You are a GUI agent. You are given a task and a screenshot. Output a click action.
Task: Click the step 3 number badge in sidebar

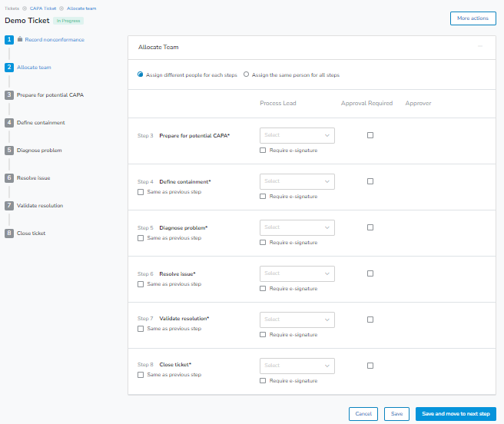click(x=9, y=94)
